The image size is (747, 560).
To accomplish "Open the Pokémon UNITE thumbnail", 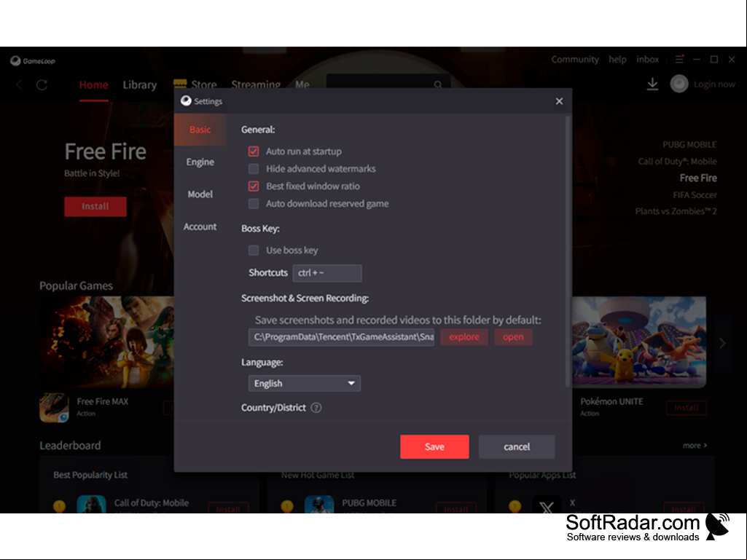I will [639, 342].
